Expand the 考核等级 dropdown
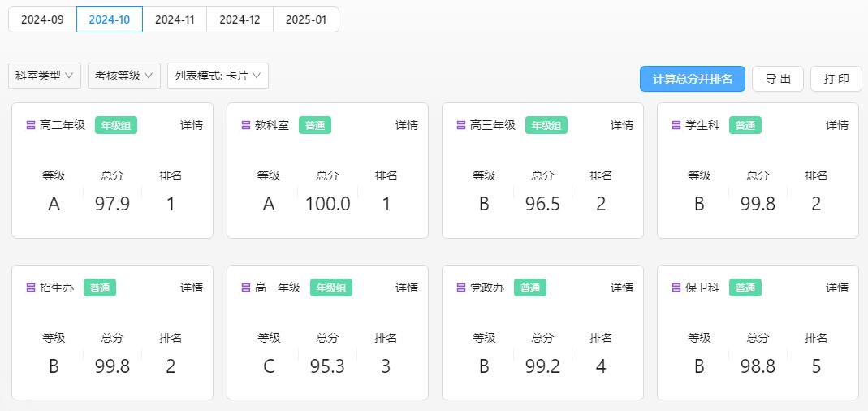The height and width of the screenshot is (411, 868). click(x=124, y=76)
